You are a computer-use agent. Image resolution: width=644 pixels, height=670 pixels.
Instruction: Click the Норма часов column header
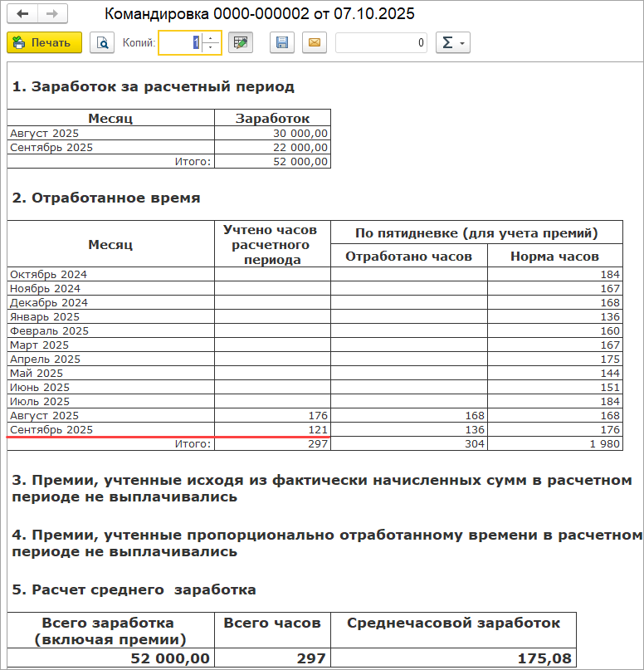[x=554, y=256]
